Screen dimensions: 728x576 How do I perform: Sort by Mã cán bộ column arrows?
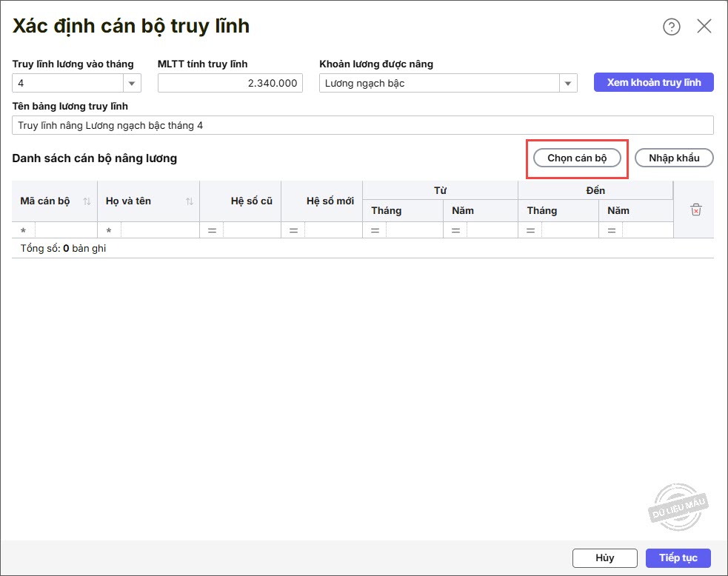point(87,201)
